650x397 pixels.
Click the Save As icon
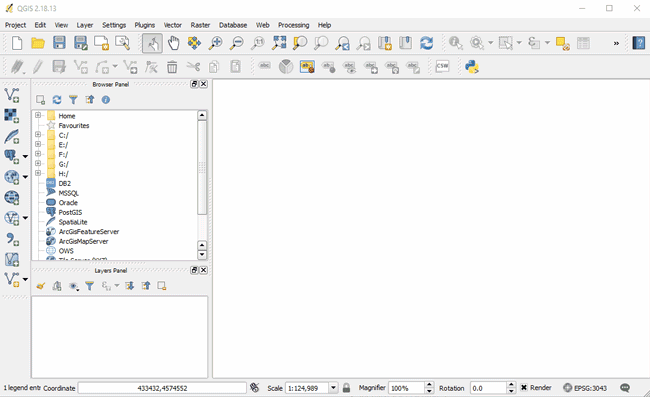click(81, 43)
